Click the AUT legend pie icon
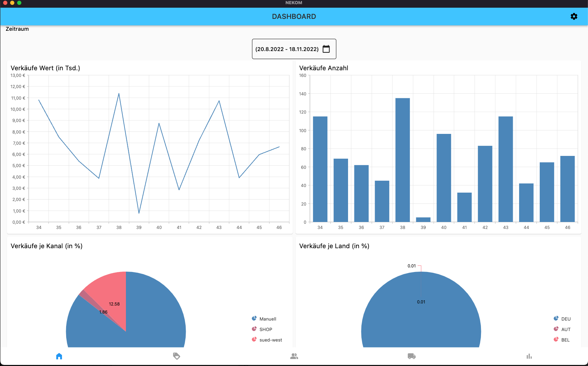This screenshot has width=588, height=366. point(556,329)
